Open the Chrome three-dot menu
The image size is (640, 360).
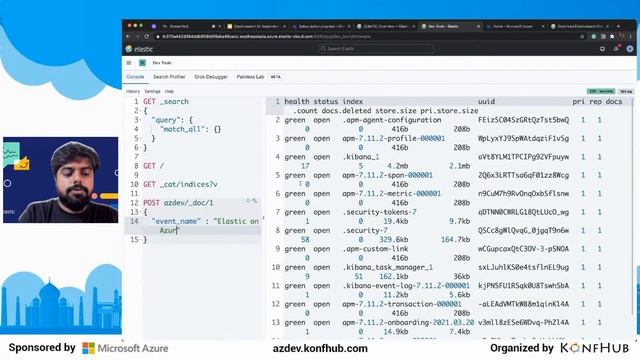631,36
